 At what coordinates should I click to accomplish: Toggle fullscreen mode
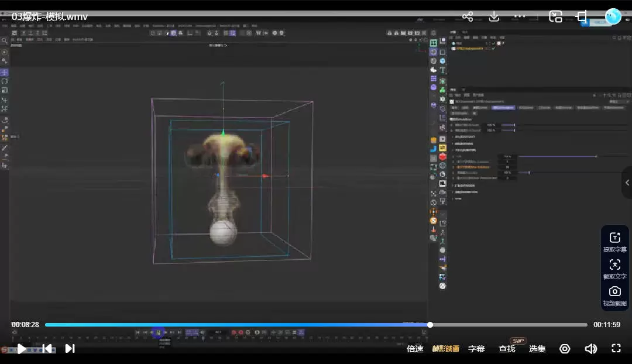pyautogui.click(x=616, y=349)
